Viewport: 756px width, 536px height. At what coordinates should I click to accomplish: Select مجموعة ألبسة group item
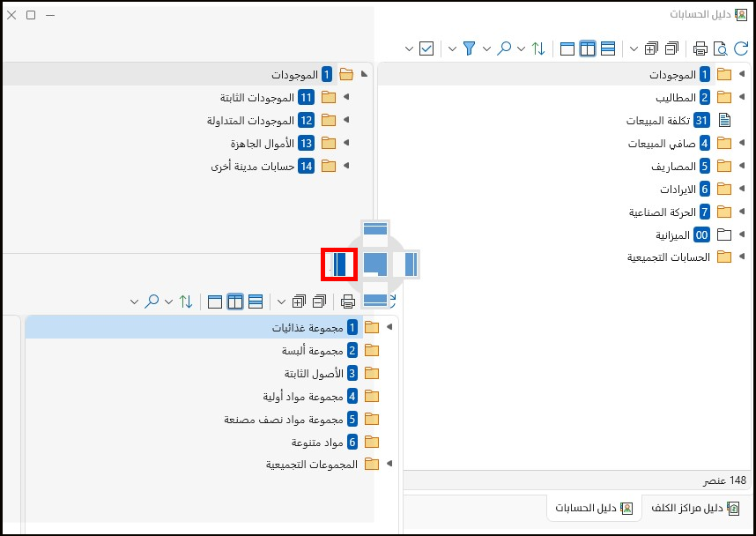coord(313,350)
